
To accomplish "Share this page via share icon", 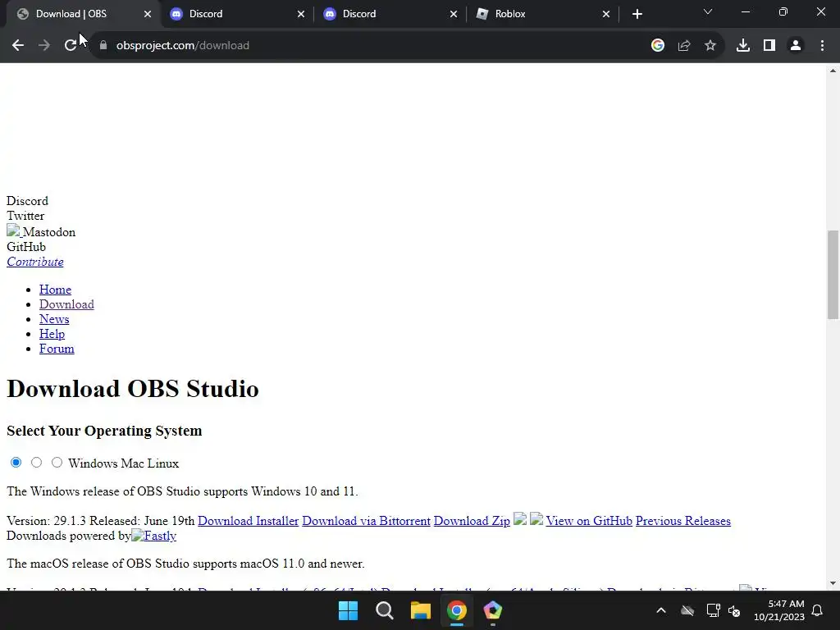I will (x=684, y=46).
